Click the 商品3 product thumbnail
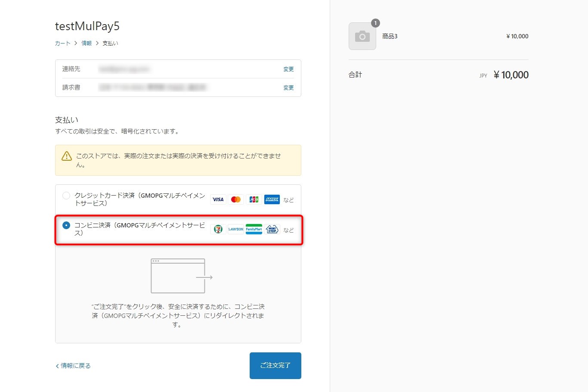Image resolution: width=588 pixels, height=392 pixels. pos(362,36)
